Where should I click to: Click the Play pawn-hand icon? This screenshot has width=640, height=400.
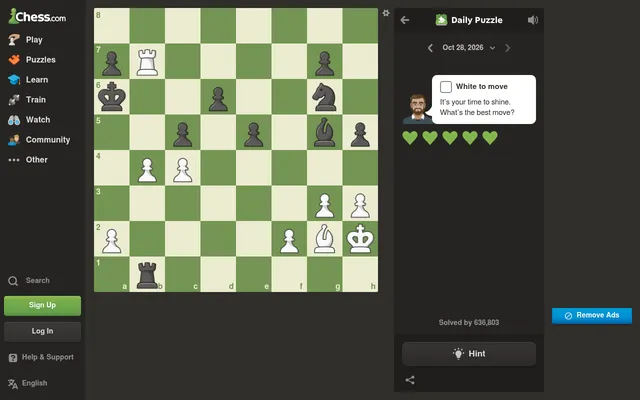(14, 40)
